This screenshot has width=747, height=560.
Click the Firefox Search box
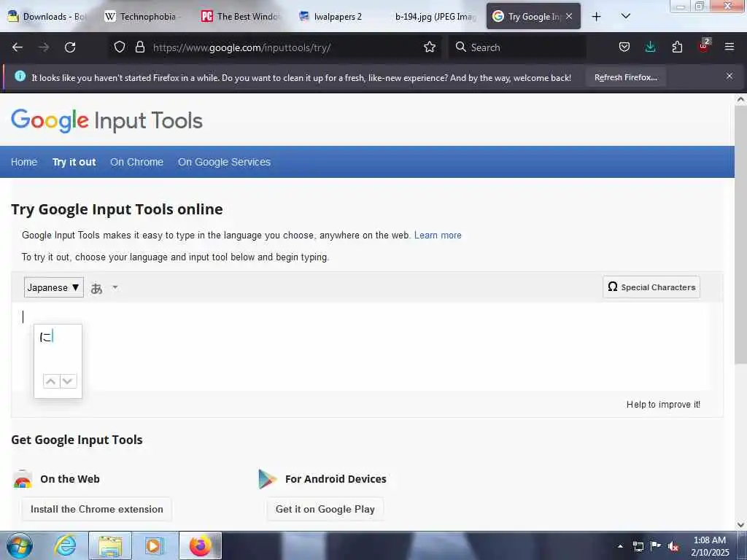coord(517,47)
